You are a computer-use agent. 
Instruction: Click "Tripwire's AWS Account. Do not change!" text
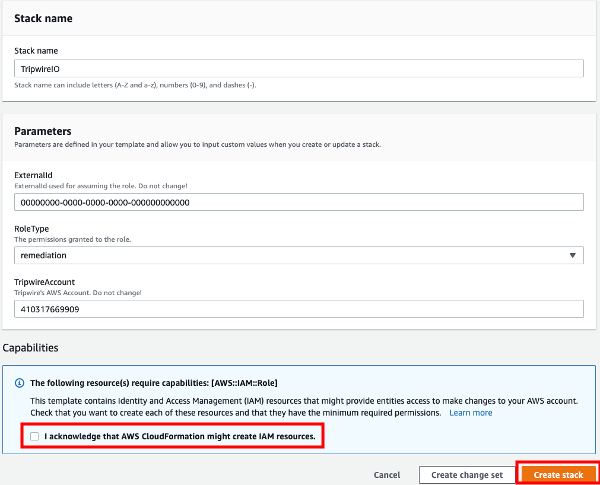click(x=78, y=292)
